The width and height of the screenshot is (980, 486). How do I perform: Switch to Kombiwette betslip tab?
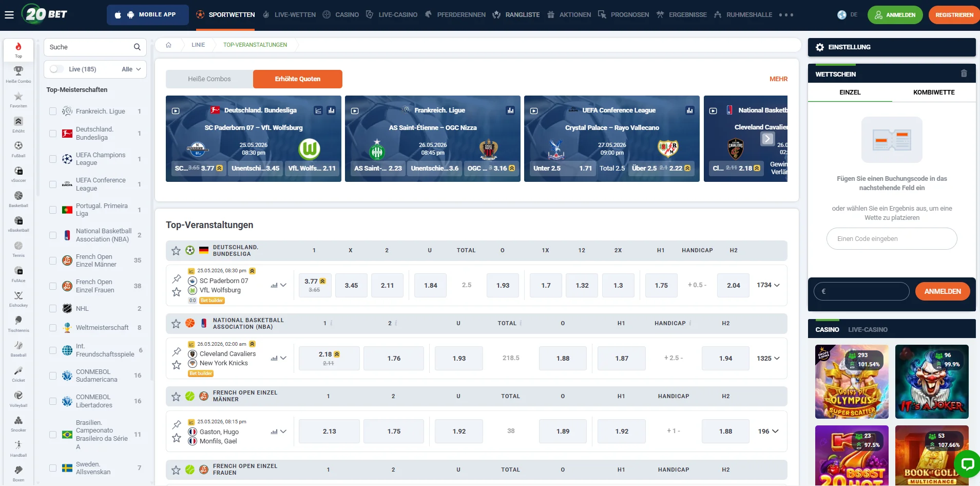tap(934, 92)
